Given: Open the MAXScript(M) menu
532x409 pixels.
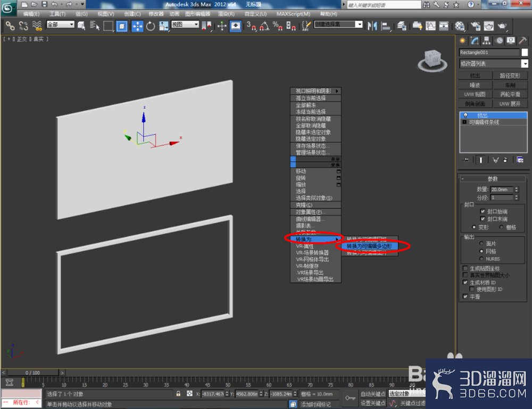Looking at the screenshot, I should [293, 14].
